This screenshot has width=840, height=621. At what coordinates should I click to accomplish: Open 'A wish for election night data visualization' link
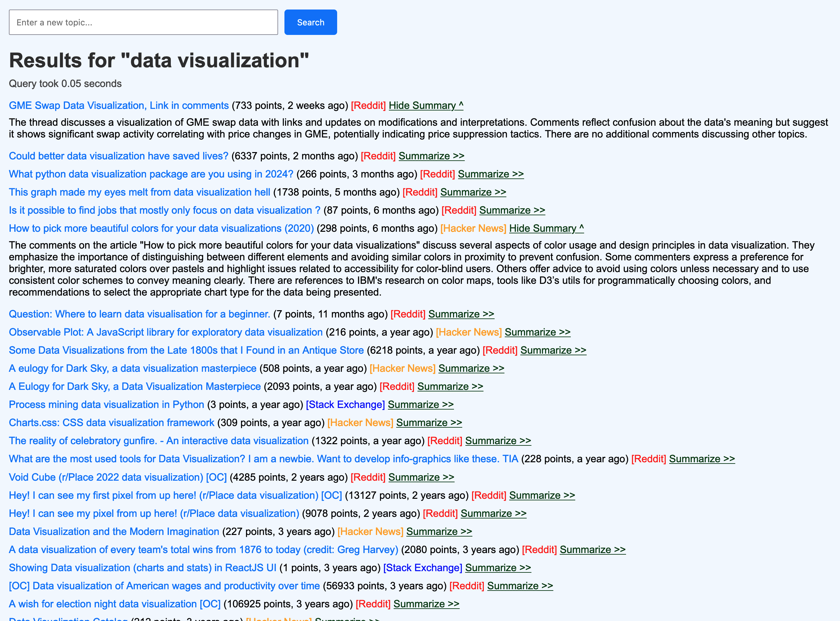point(115,604)
